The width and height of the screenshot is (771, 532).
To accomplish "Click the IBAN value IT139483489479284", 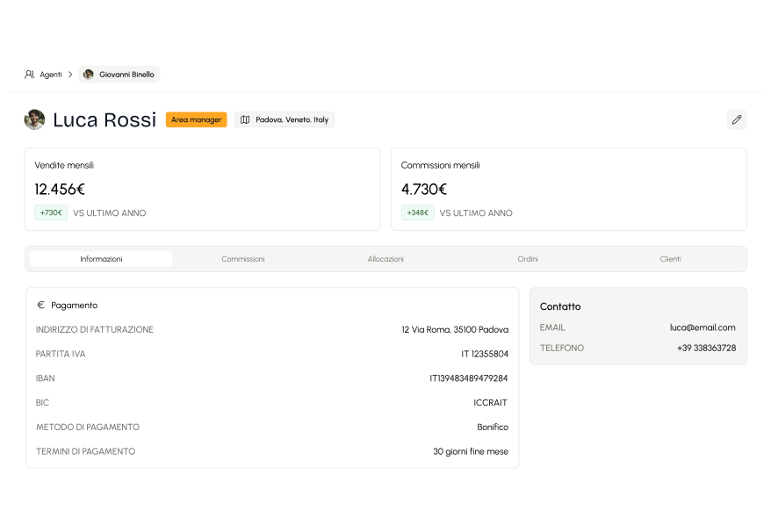I will [x=468, y=378].
